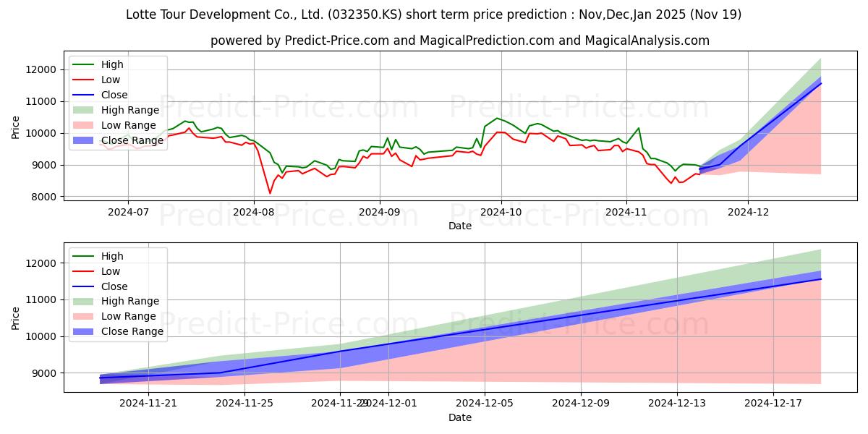Image resolution: width=868 pixels, height=434 pixels.
Task: Click the 'Date' x-axis label of lower chart
Action: (x=460, y=417)
